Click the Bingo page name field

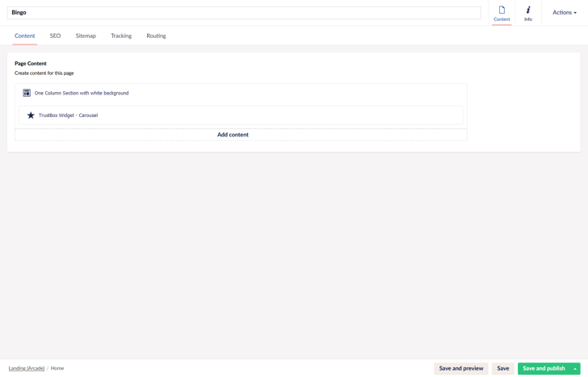pos(244,13)
